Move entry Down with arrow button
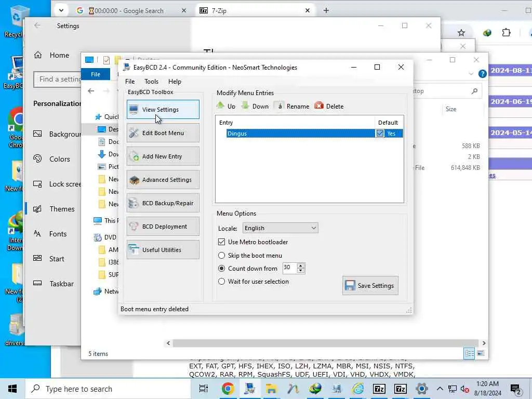 click(x=255, y=106)
